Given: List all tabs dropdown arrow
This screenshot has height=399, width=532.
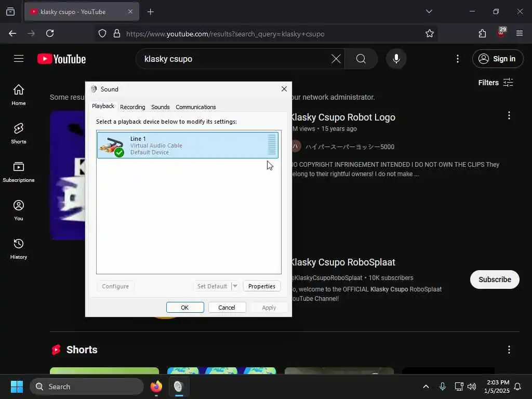Looking at the screenshot, I should (429, 11).
